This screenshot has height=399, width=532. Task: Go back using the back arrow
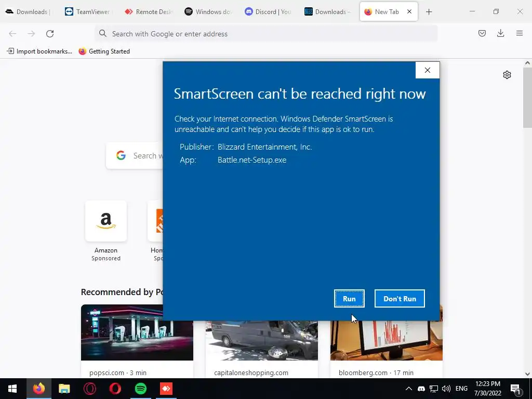point(12,34)
